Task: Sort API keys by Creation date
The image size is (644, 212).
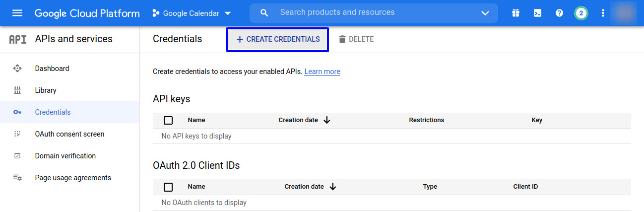Action: click(x=298, y=120)
